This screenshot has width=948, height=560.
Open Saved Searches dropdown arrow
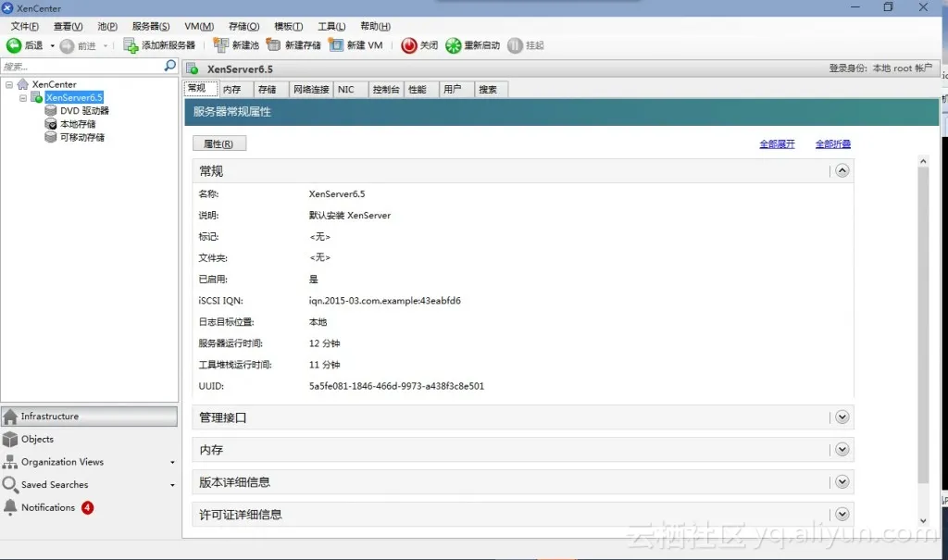[x=172, y=485]
